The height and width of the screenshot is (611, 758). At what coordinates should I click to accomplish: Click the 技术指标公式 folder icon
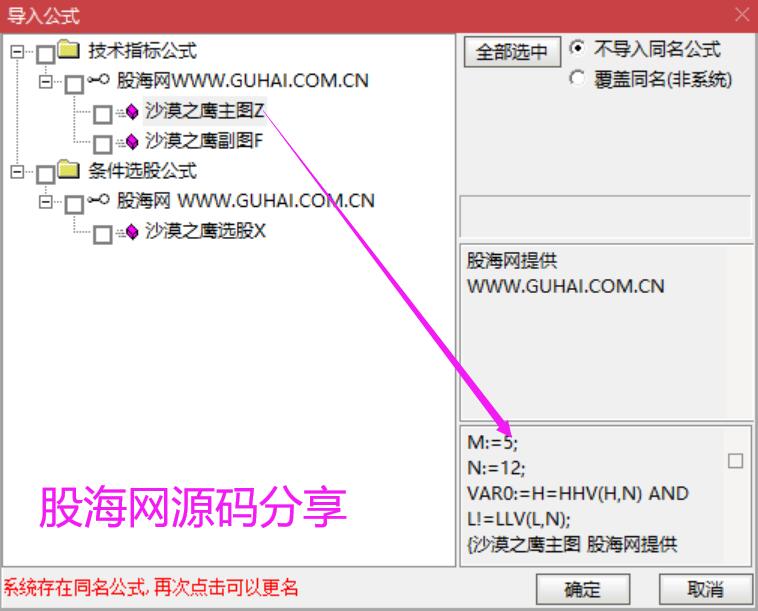pyautogui.click(x=69, y=49)
